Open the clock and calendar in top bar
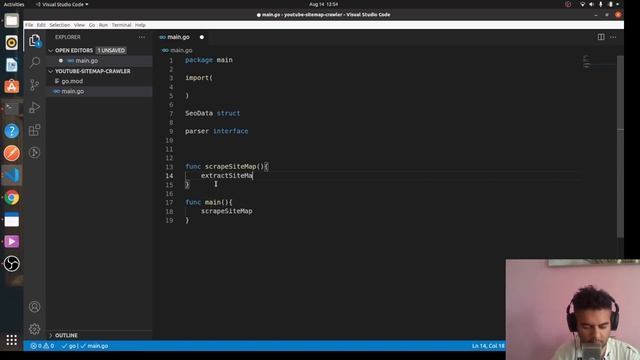 coord(323,4)
